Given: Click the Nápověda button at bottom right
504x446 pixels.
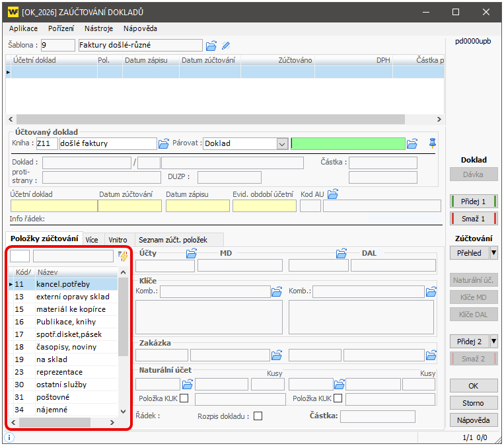Looking at the screenshot, I should click(474, 420).
